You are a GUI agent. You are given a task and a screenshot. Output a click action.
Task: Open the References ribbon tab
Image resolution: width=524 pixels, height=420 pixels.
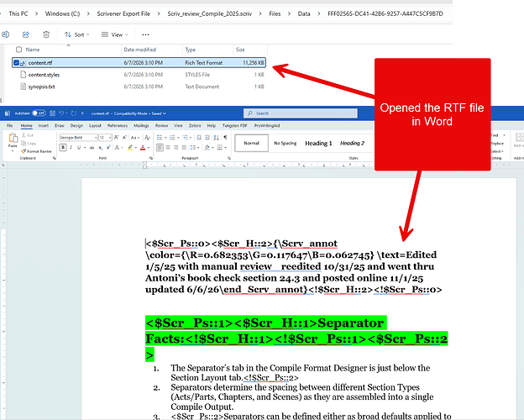click(x=118, y=126)
